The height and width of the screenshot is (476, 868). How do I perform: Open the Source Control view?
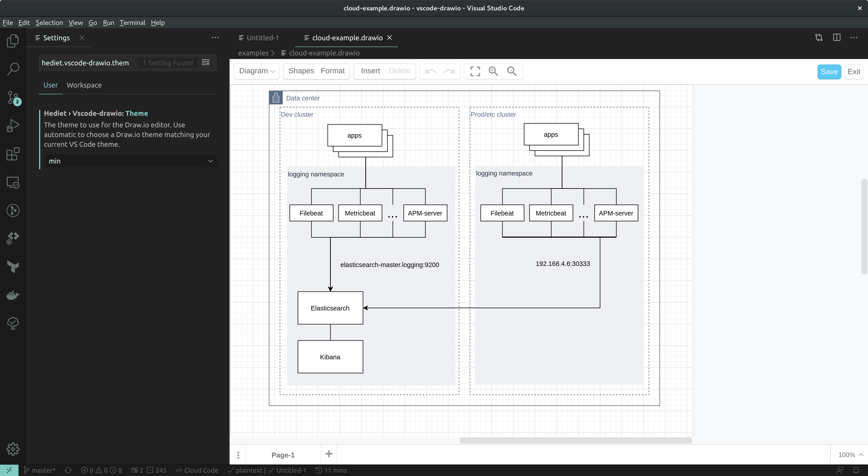(x=13, y=98)
